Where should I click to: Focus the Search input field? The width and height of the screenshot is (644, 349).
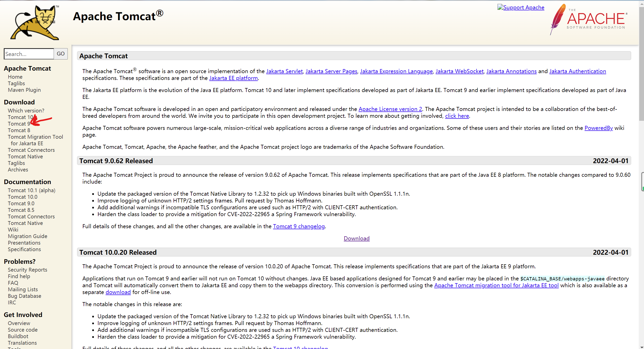click(x=29, y=54)
